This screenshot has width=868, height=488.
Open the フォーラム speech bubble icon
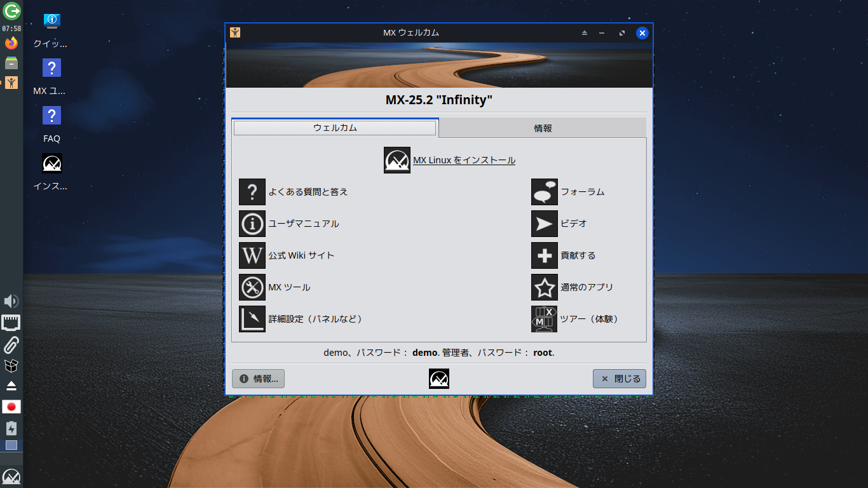pyautogui.click(x=545, y=192)
